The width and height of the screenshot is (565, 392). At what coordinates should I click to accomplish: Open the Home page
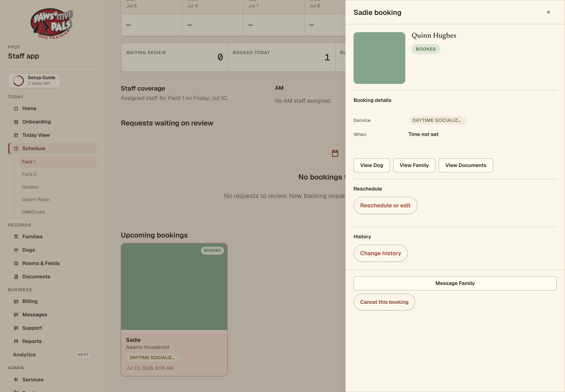(52, 109)
